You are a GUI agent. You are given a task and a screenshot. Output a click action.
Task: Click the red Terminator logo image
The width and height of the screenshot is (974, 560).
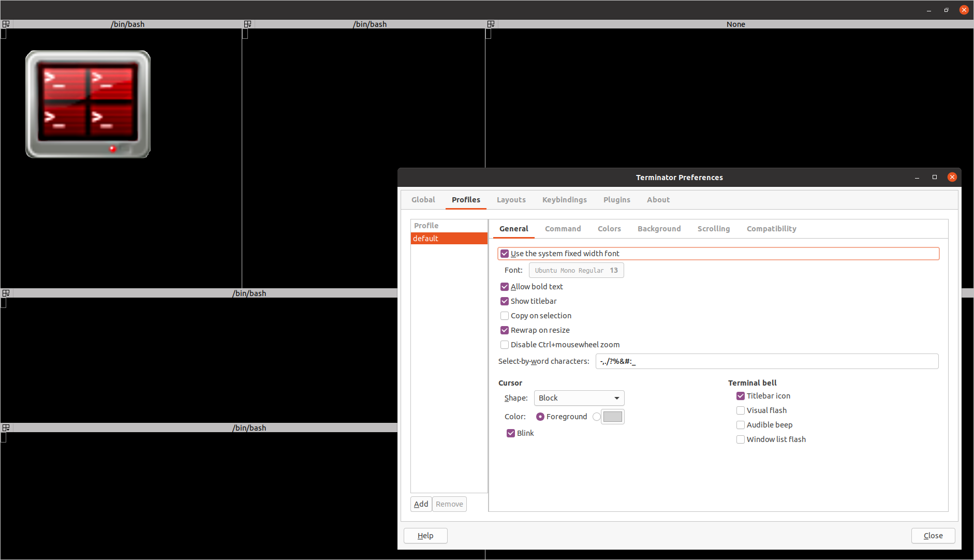(x=88, y=104)
